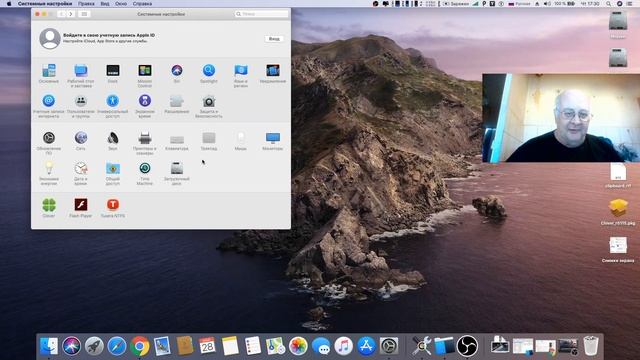Click the webcam video overlay window

[561, 118]
